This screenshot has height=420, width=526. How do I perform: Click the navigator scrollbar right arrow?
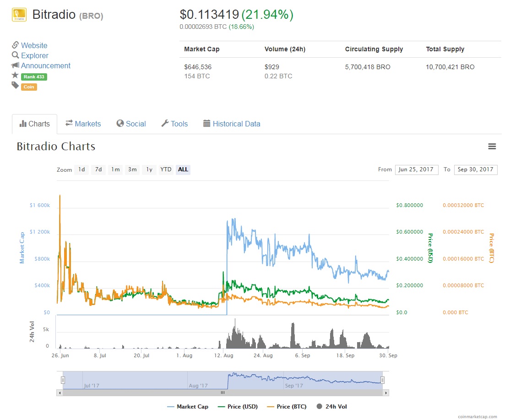(x=386, y=393)
